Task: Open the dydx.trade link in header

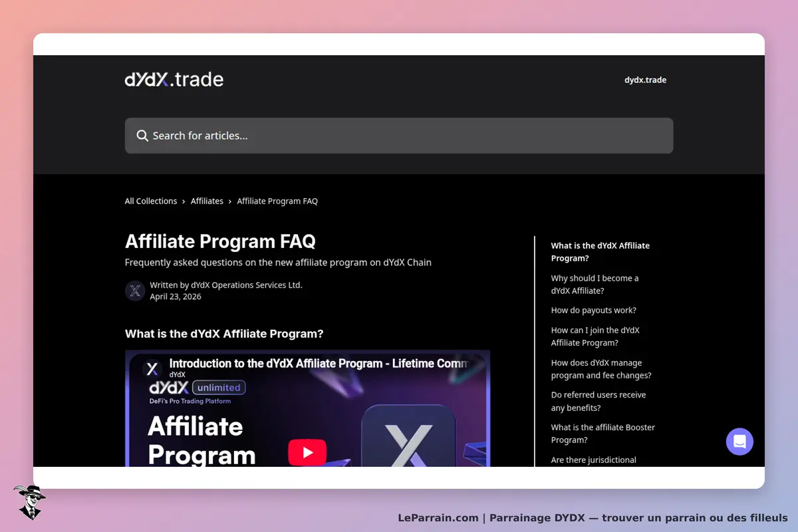Action: [x=645, y=80]
